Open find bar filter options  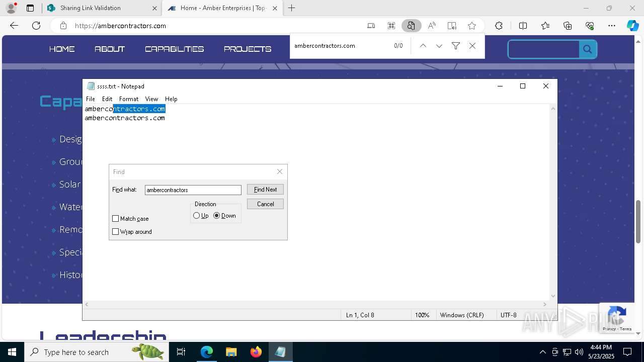456,46
